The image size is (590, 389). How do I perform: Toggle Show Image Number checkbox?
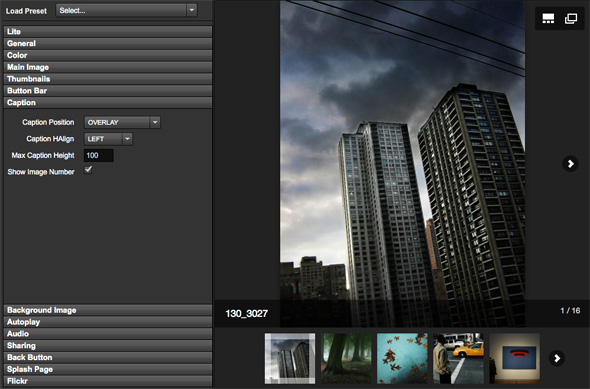88,170
